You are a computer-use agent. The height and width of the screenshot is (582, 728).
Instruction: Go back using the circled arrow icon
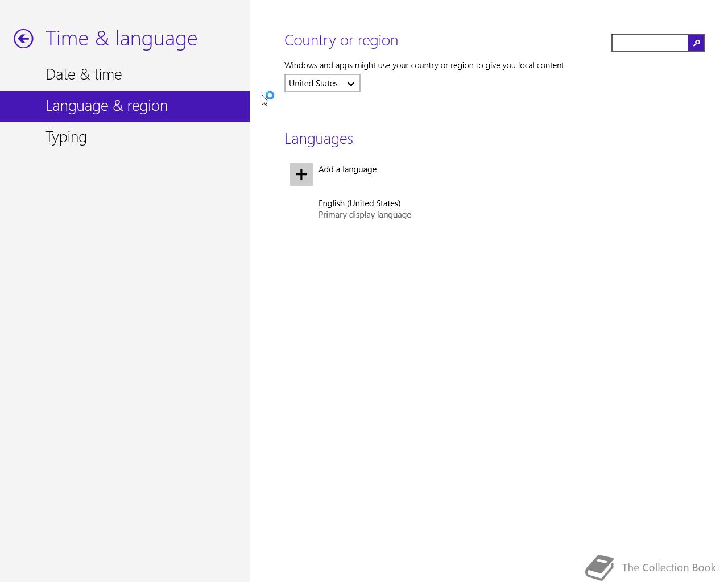pos(24,39)
